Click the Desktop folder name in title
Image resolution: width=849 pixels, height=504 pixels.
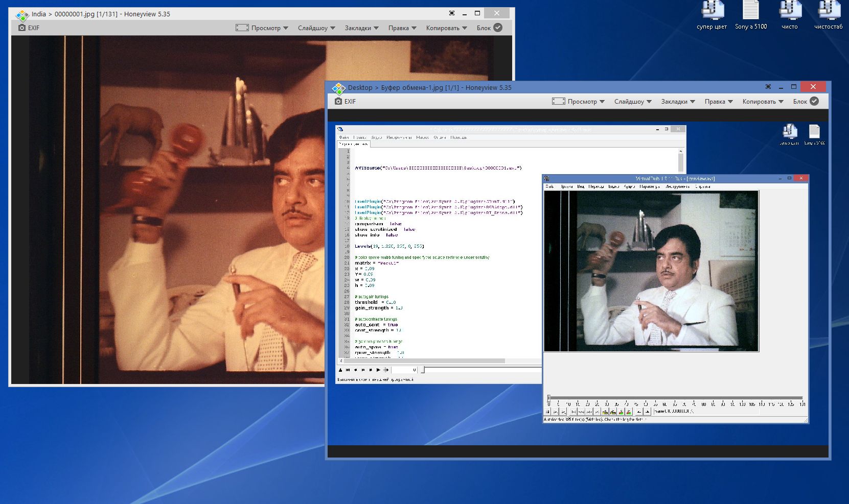point(360,87)
